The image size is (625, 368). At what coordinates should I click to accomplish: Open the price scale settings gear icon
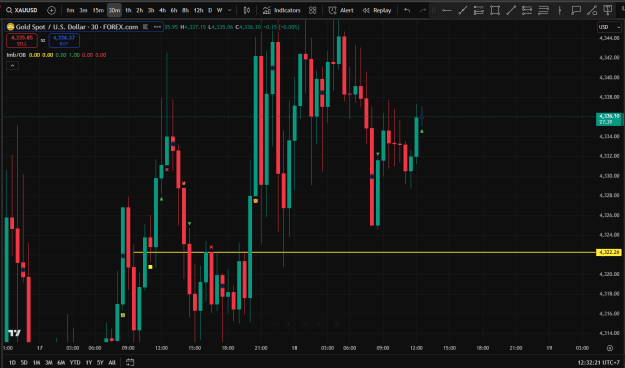(609, 348)
